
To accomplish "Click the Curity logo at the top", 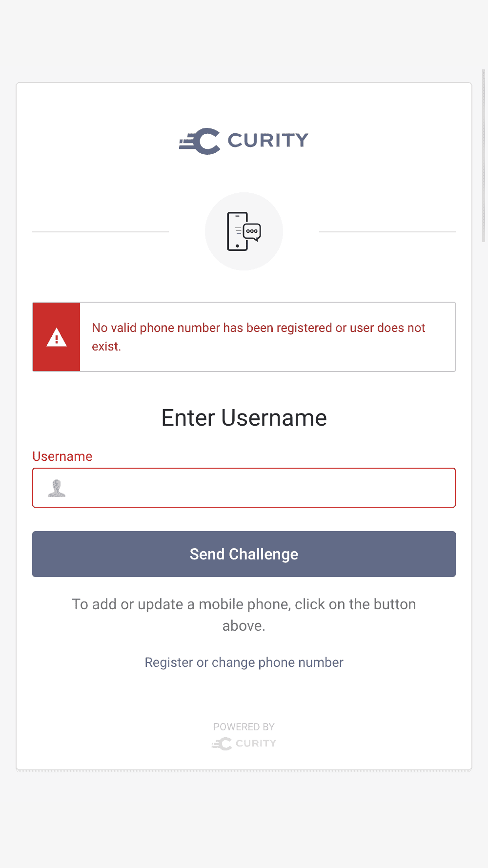I will tap(244, 141).
